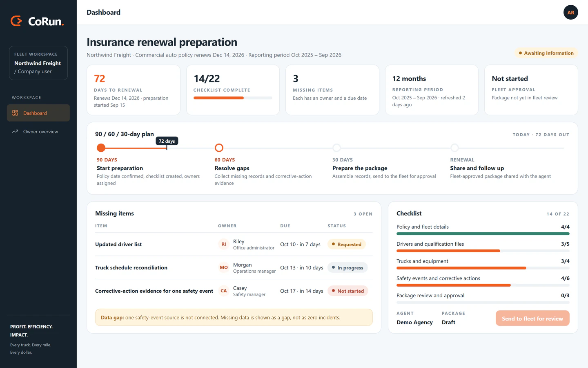Select the Updated driver list item
The image size is (588, 368).
coord(118,244)
